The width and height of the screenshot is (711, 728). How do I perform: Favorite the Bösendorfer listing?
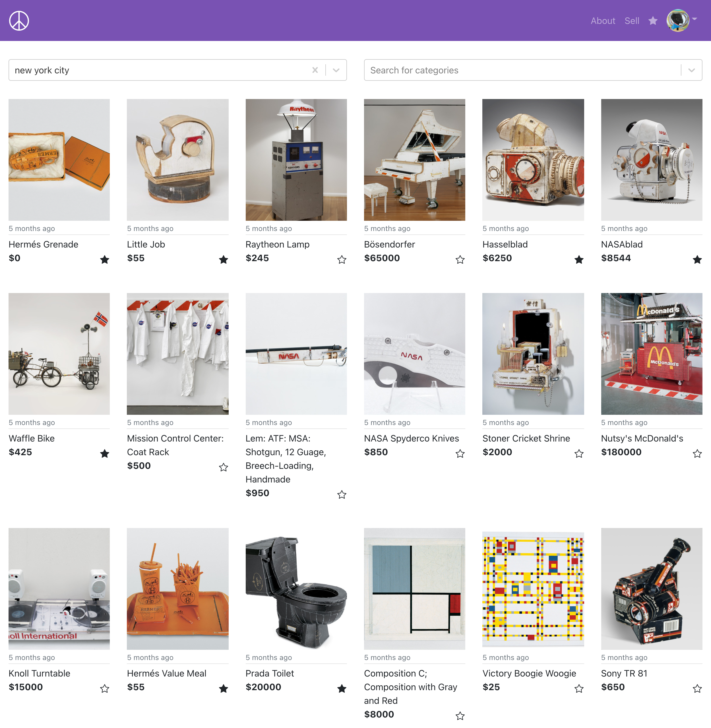click(460, 259)
